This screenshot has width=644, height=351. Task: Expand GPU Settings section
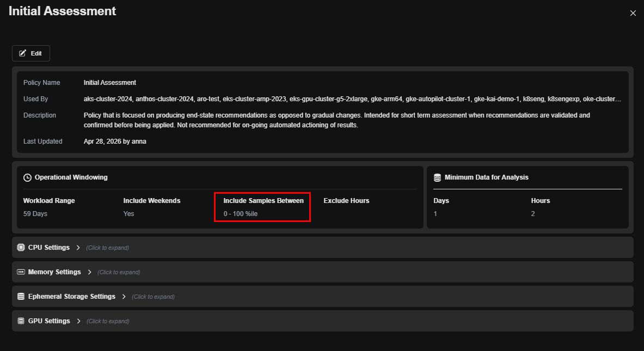point(322,321)
